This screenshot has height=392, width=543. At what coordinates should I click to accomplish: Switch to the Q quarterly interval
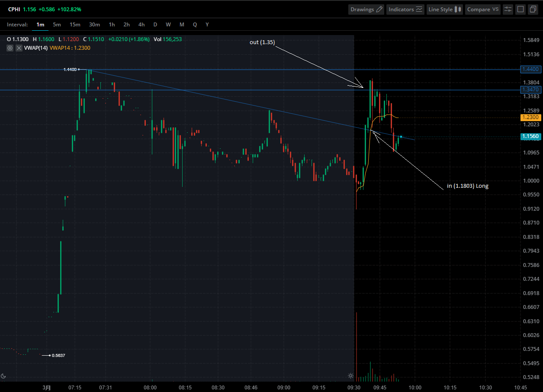195,25
